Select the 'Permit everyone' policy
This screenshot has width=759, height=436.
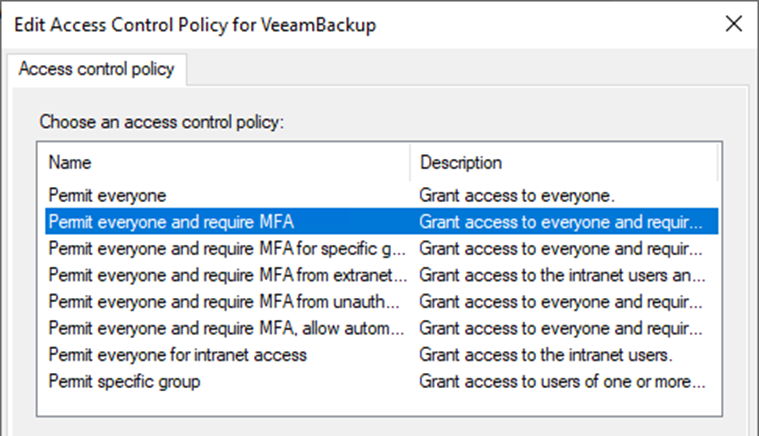107,193
